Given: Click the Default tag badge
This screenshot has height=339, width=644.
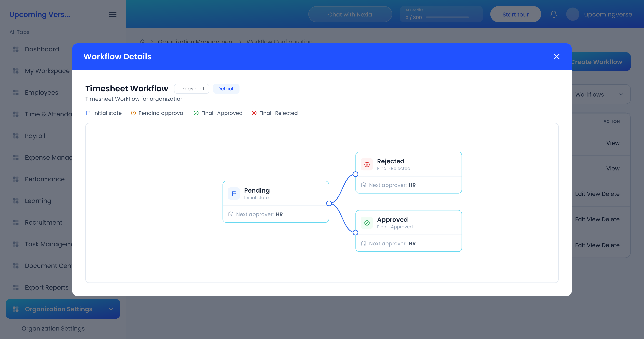Looking at the screenshot, I should (x=226, y=89).
